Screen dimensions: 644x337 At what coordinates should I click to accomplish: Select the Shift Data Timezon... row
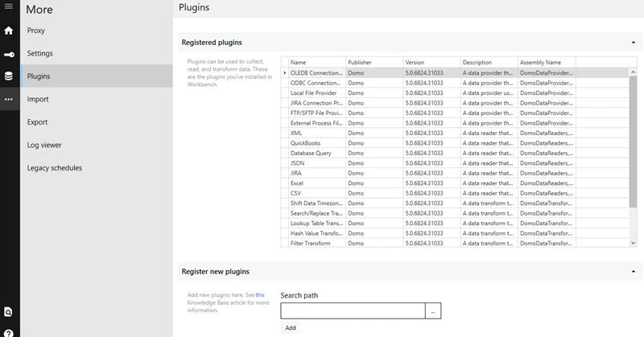click(455, 203)
